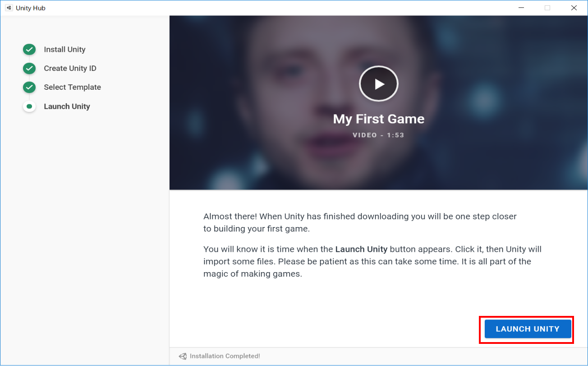Minimize the Unity Hub window
The width and height of the screenshot is (588, 366).
coord(521,8)
